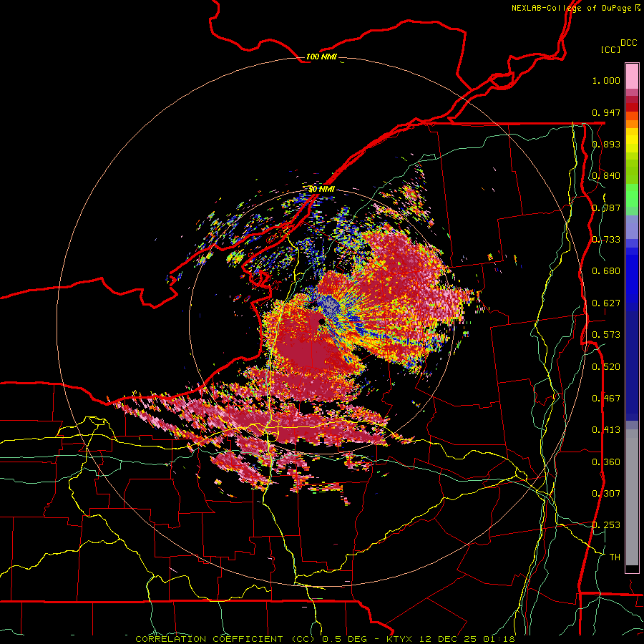Click the TH threshold label on the scale
The height and width of the screenshot is (644, 644).
[x=615, y=557]
